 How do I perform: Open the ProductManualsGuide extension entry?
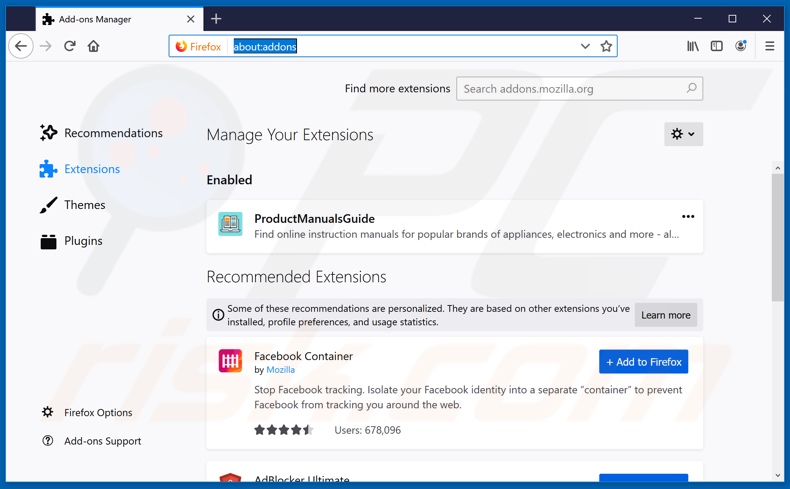pyautogui.click(x=454, y=227)
